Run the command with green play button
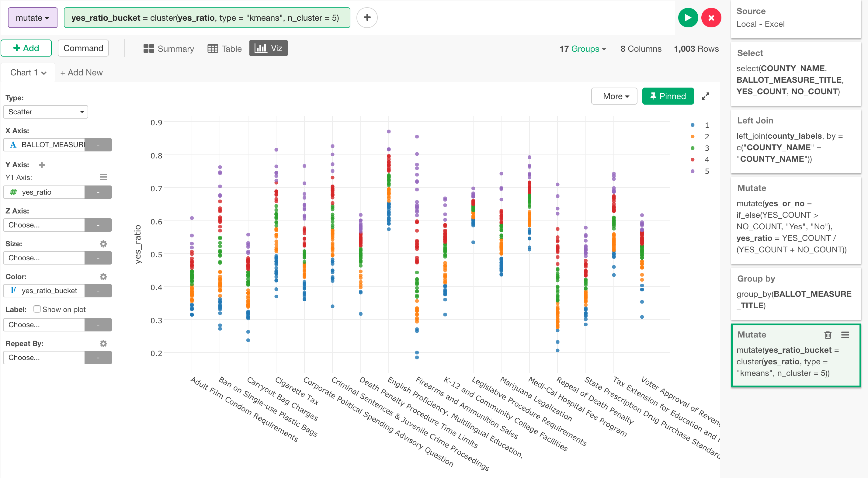The image size is (868, 478). click(687, 18)
